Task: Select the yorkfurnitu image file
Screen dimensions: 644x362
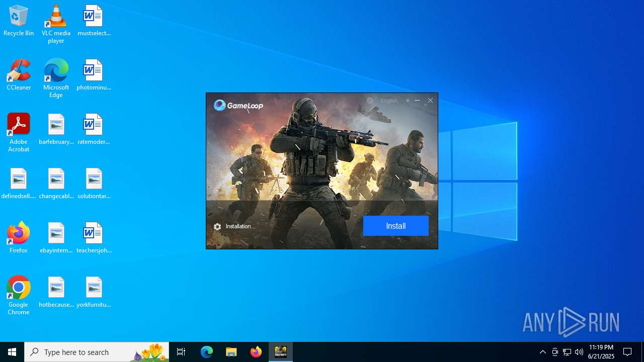Action: [x=94, y=292]
